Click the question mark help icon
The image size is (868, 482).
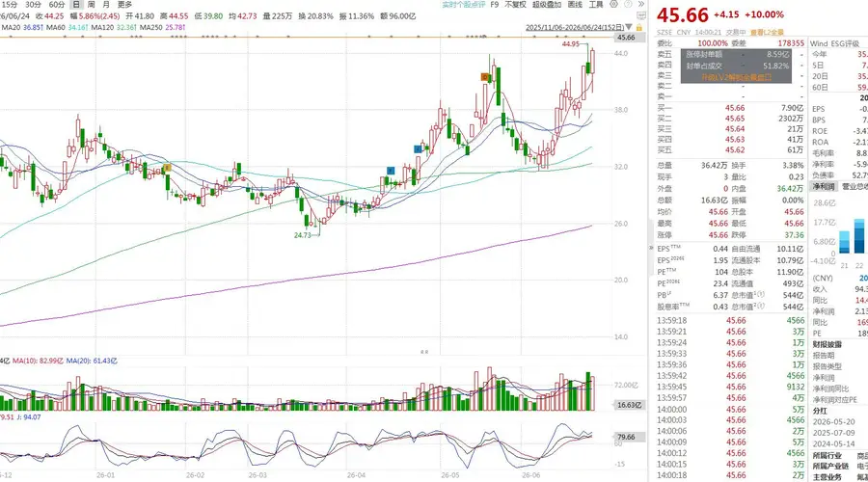tap(628, 4)
